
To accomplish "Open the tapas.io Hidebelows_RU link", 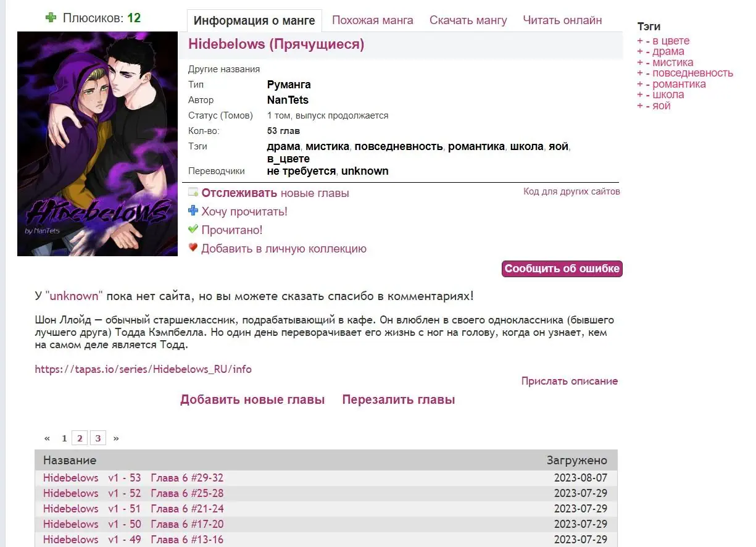I will click(143, 369).
